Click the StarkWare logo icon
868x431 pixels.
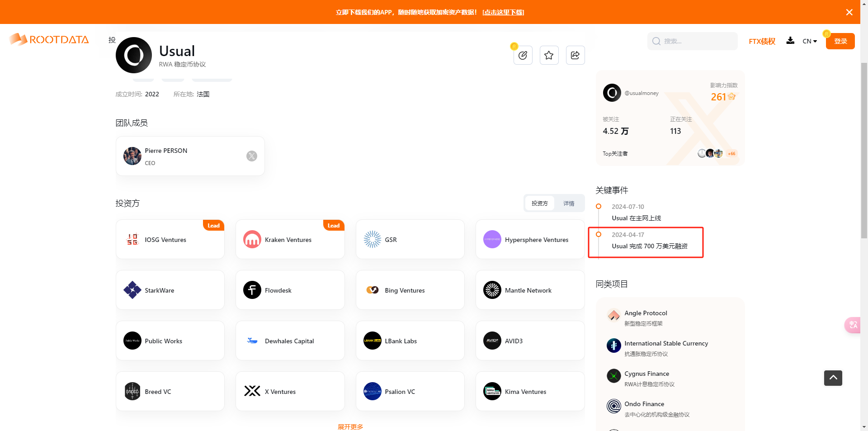tap(132, 290)
